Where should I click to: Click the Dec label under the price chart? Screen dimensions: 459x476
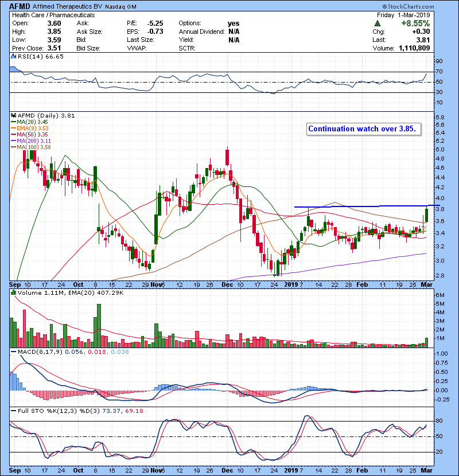point(227,285)
